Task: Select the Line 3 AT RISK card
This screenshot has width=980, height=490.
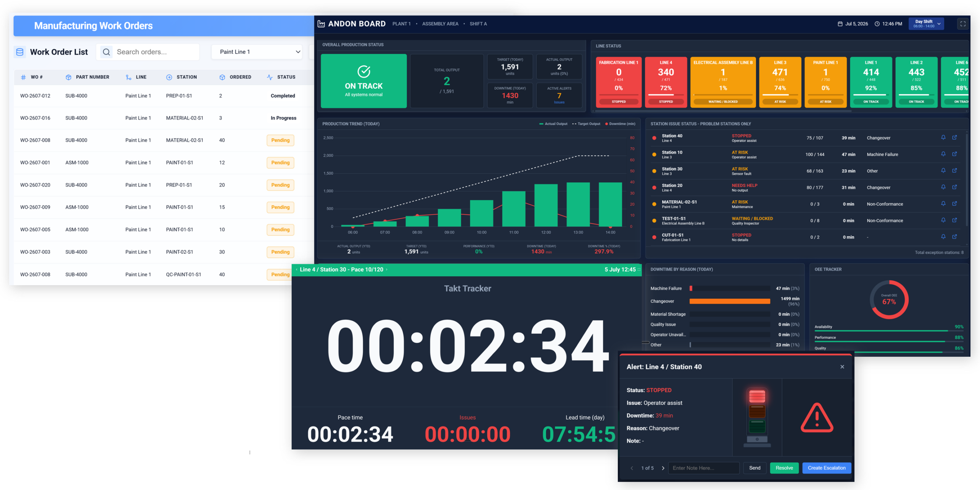Action: 780,82
